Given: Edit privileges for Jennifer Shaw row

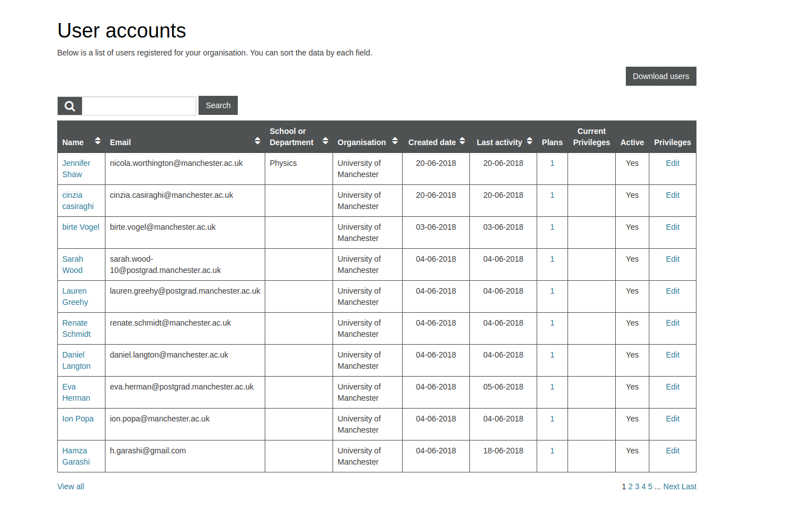Looking at the screenshot, I should 672,163.
